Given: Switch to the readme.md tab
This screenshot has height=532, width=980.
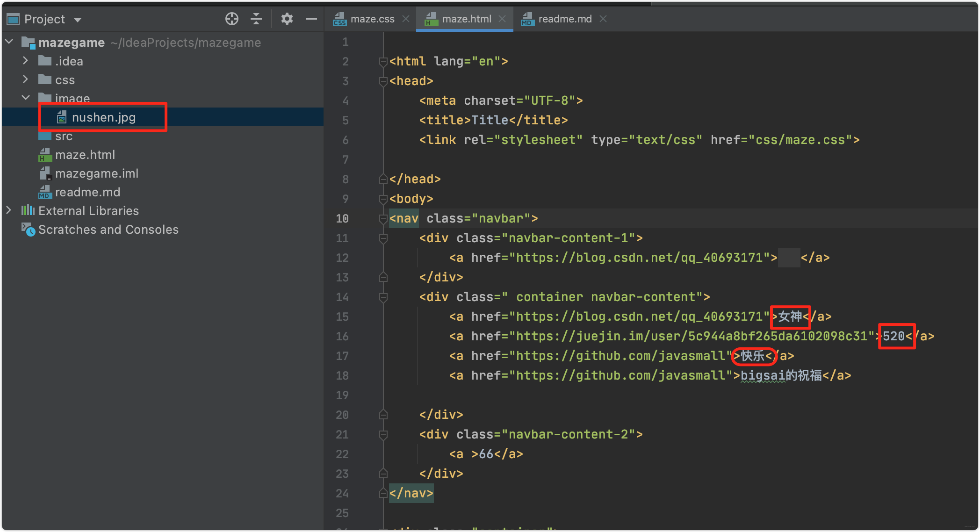Looking at the screenshot, I should pyautogui.click(x=564, y=19).
